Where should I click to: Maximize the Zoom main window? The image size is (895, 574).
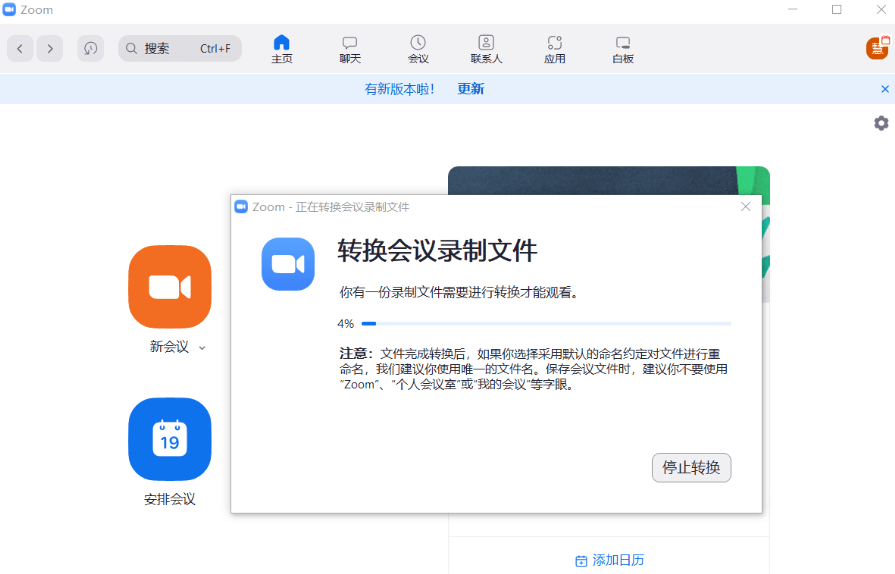836,10
